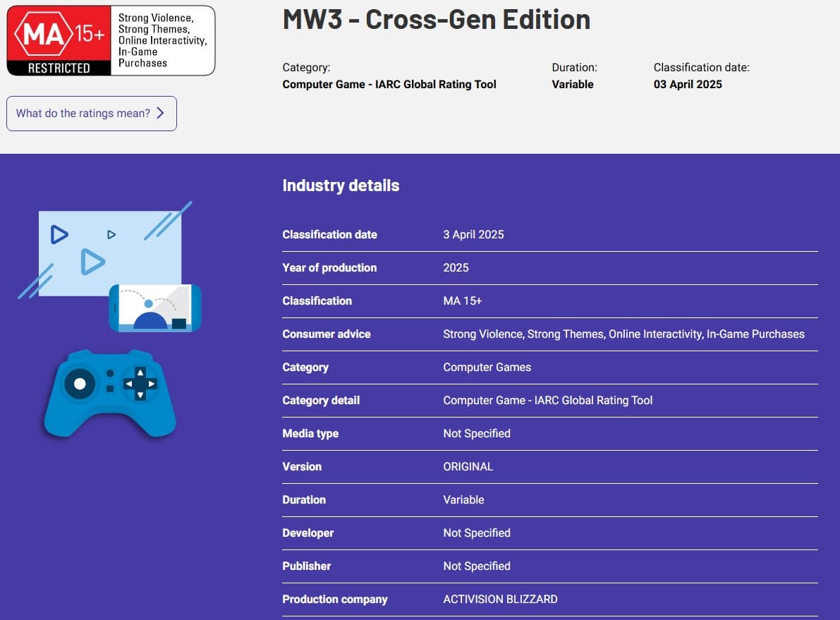Click the 'Publisher' row label
Viewport: 840px width, 620px height.
[x=306, y=566]
